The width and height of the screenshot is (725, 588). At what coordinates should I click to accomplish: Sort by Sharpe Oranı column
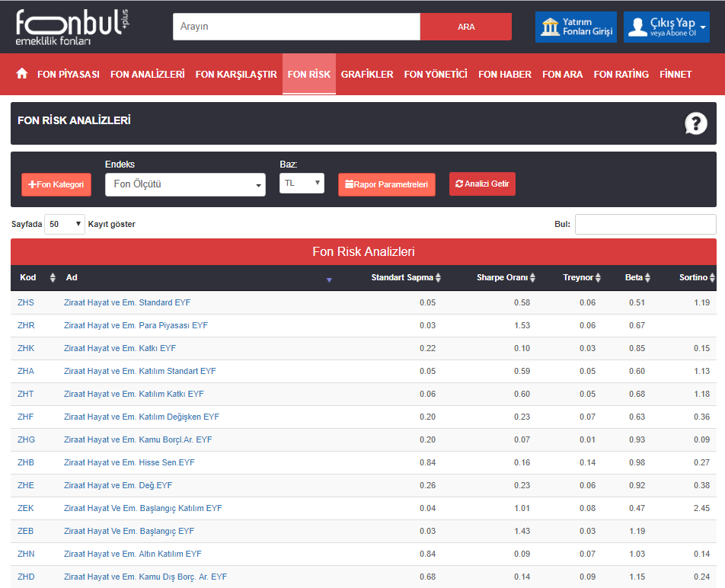pos(506,277)
